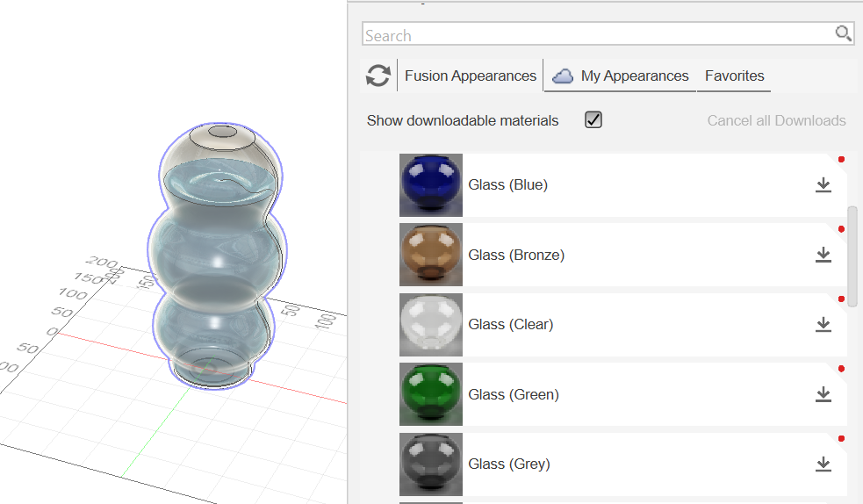Select the Glass (Bronze) swatch thumbnail
863x504 pixels.
[x=430, y=255]
